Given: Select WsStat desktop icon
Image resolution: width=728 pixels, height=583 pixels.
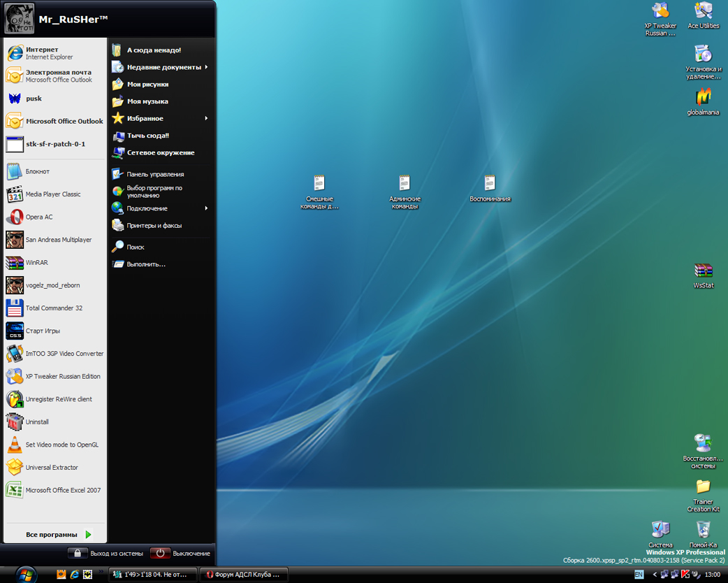Looking at the screenshot, I should tap(704, 275).
